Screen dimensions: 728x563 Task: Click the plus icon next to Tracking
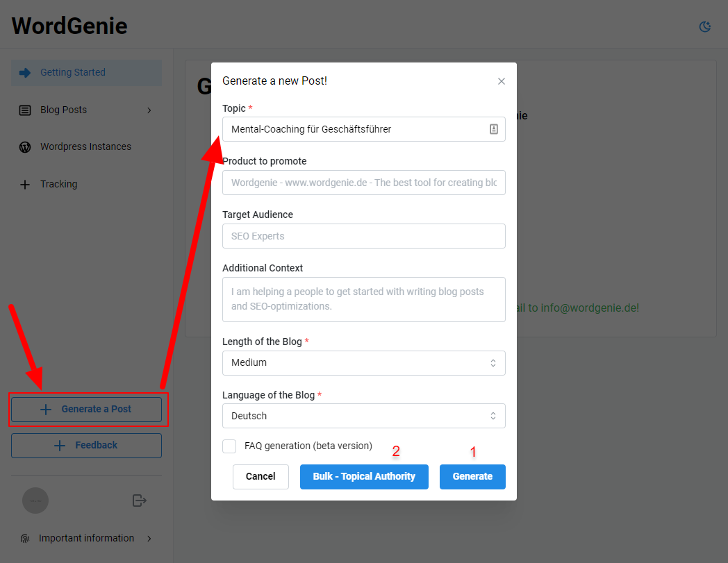click(x=25, y=184)
